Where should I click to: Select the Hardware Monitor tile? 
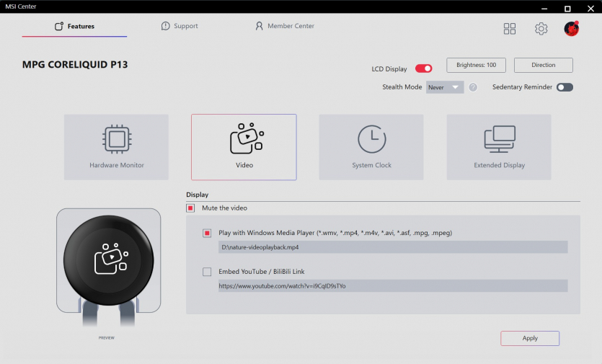[116, 147]
